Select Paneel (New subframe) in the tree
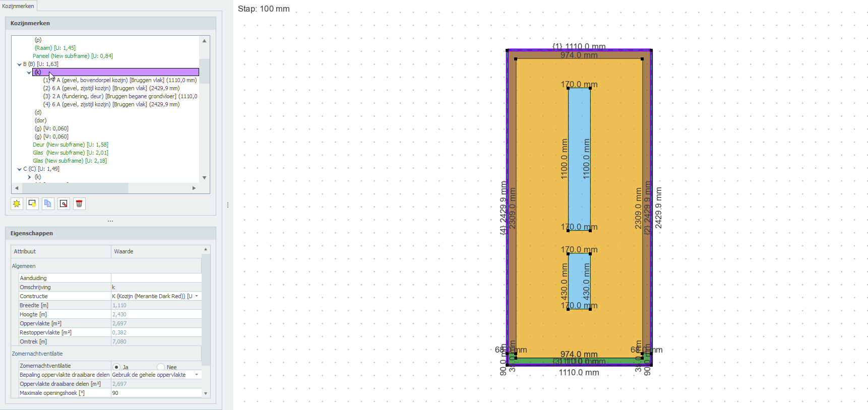Image resolution: width=868 pixels, height=410 pixels. coord(73,56)
